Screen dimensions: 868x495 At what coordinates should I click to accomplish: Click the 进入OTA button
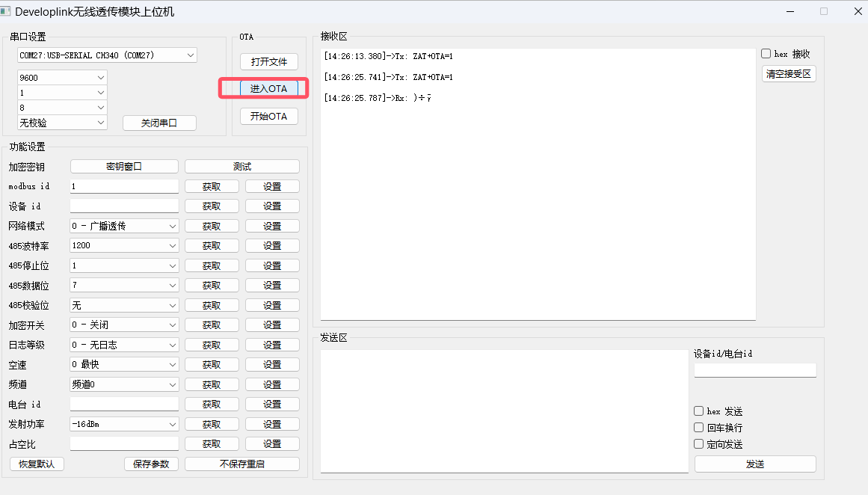268,88
